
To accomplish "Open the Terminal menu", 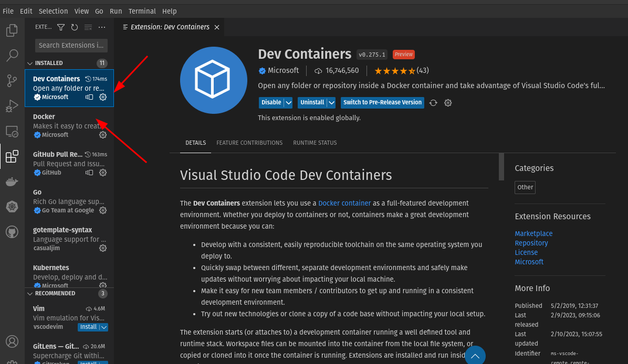I will 142,11.
